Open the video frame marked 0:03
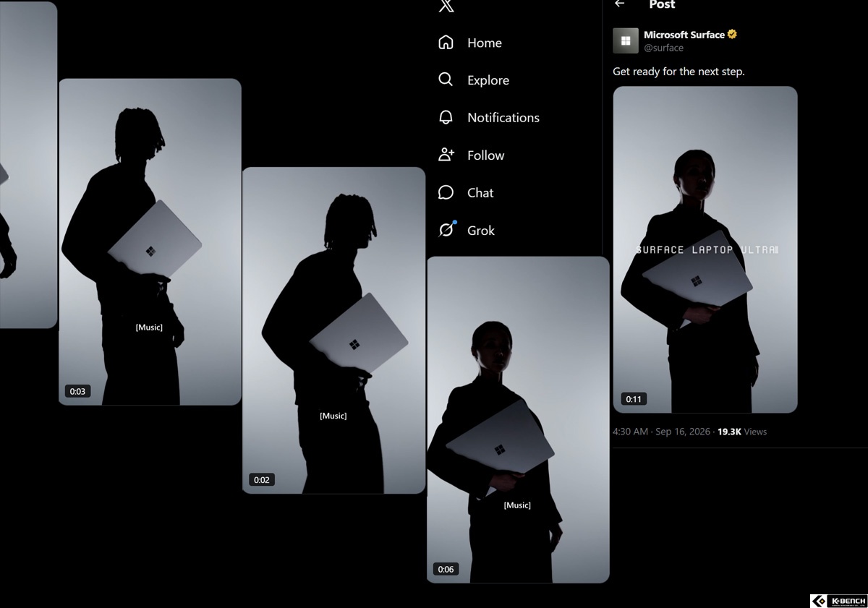Image resolution: width=868 pixels, height=608 pixels. click(150, 241)
